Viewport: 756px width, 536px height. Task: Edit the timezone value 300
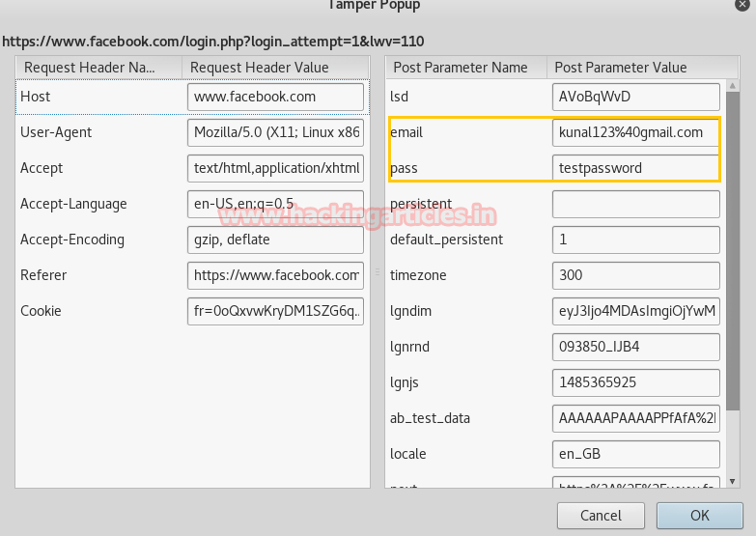636,275
